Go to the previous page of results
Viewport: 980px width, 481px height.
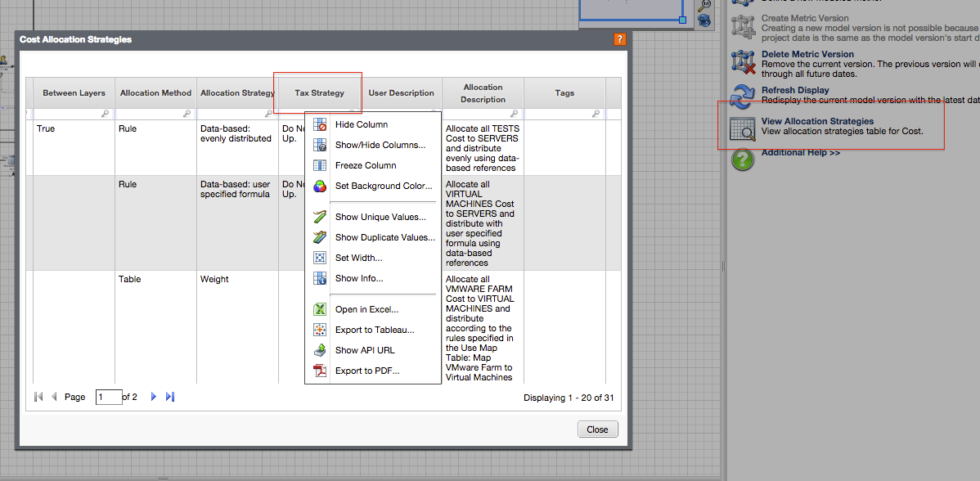click(54, 397)
